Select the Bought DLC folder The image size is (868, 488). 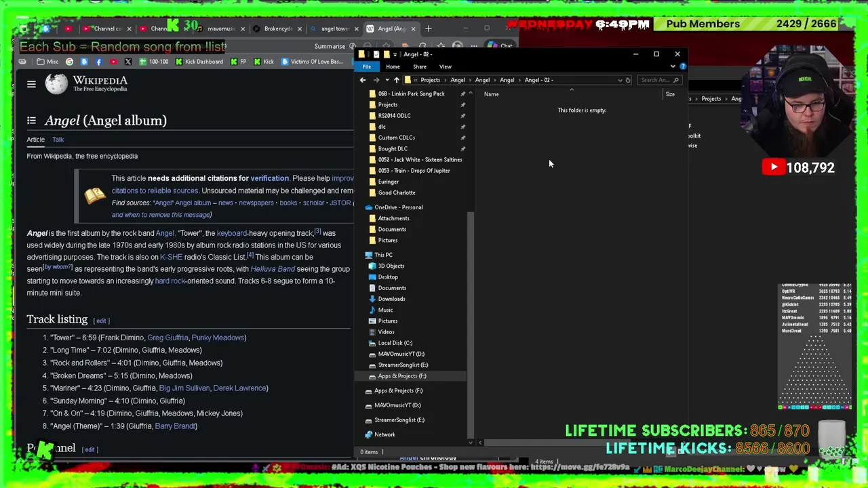pos(393,148)
